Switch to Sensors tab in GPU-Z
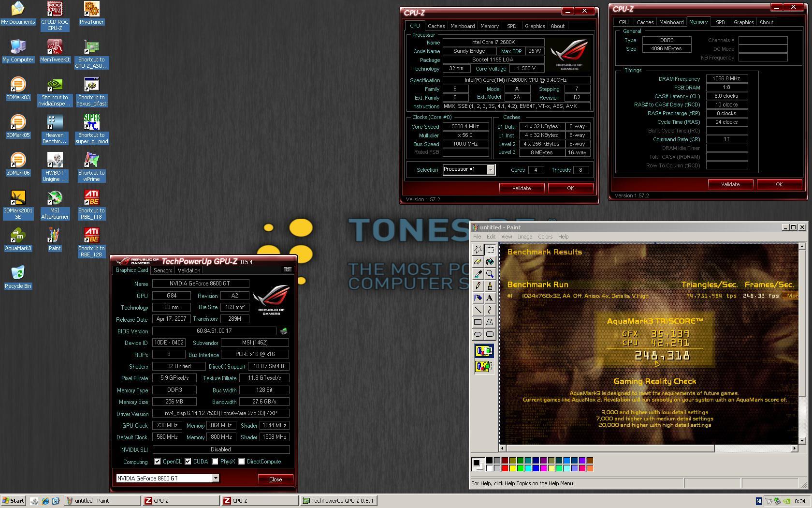The image size is (812, 508). [x=163, y=270]
